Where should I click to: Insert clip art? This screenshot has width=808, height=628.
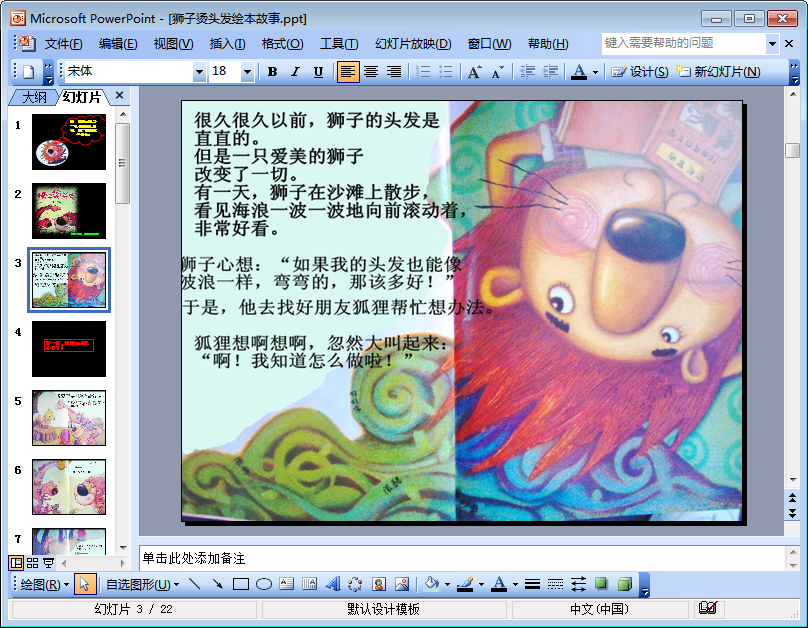(x=379, y=584)
